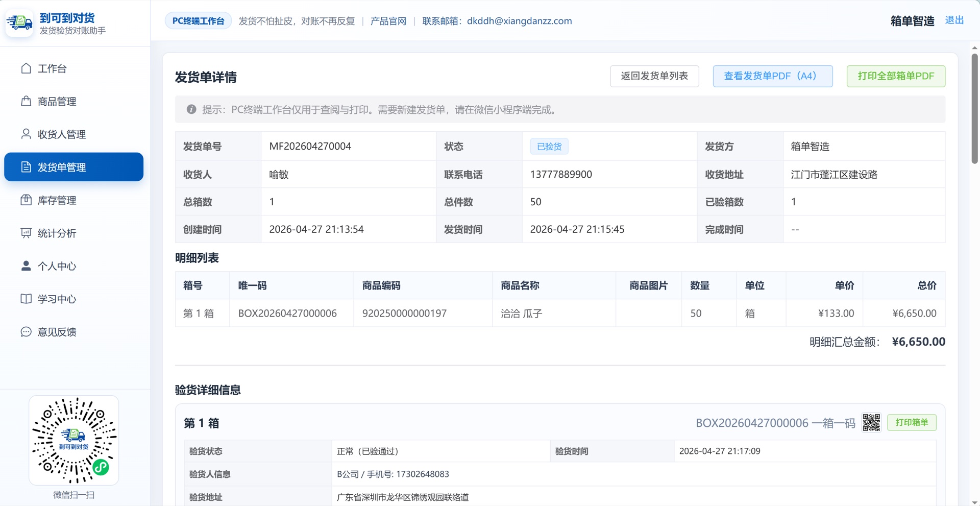Click the house icon beside 工作台

tap(26, 68)
